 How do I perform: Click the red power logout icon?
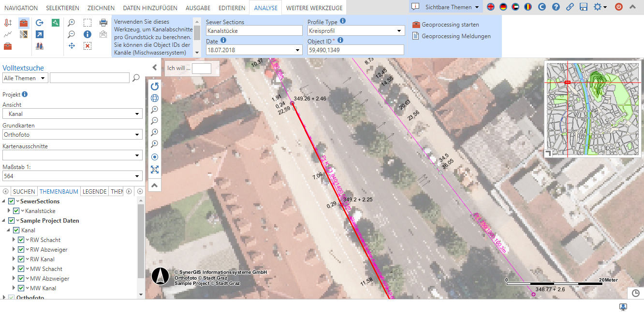pos(619,7)
